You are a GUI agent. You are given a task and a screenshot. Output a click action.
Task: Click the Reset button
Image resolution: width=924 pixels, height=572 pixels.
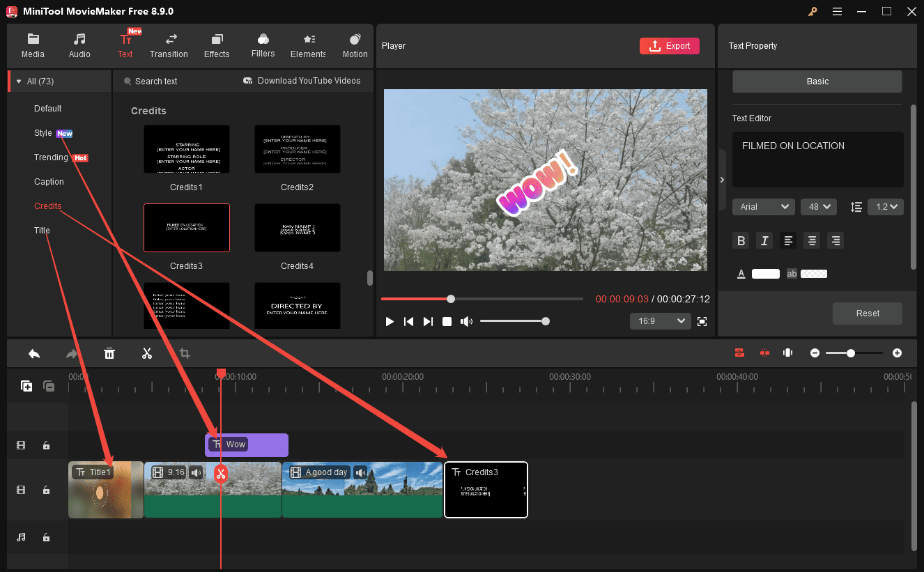click(868, 314)
